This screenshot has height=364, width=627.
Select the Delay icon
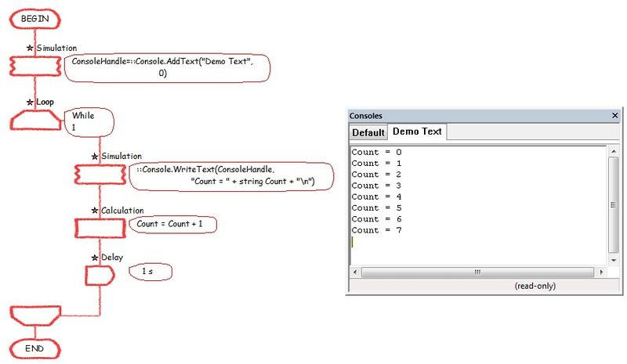pos(100,276)
